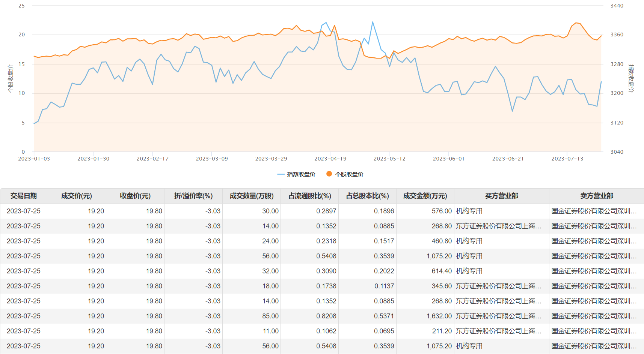Click the 成交价(元) column header
The height and width of the screenshot is (354, 644).
pos(77,196)
